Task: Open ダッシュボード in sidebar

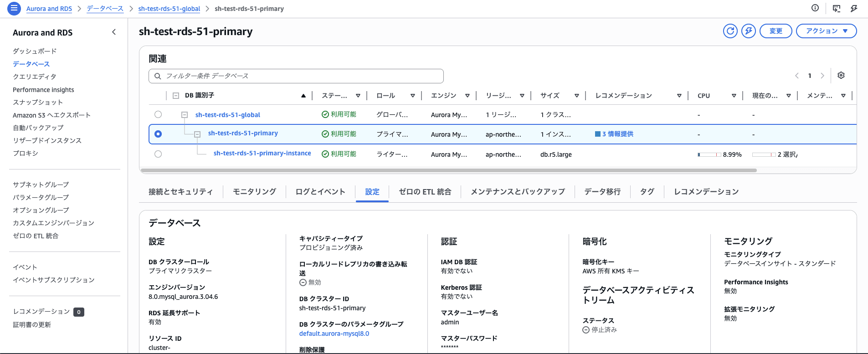Action: point(35,51)
